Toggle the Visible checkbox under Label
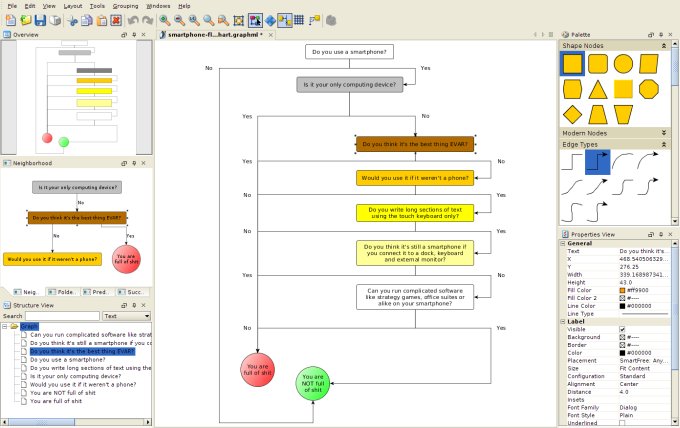This screenshot has width=680, height=428. (x=622, y=329)
